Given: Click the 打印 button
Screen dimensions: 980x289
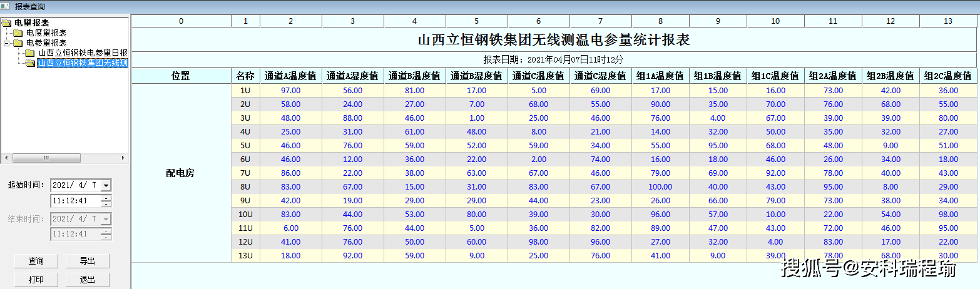Looking at the screenshot, I should (36, 280).
